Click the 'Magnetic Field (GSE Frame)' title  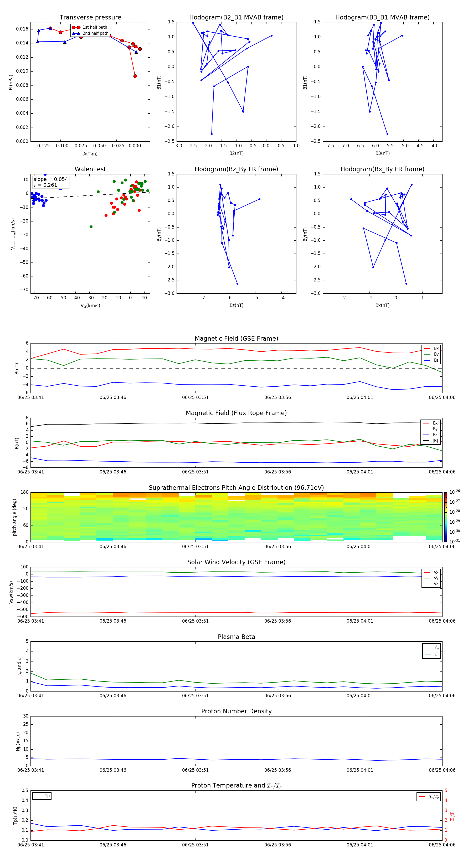(236, 339)
